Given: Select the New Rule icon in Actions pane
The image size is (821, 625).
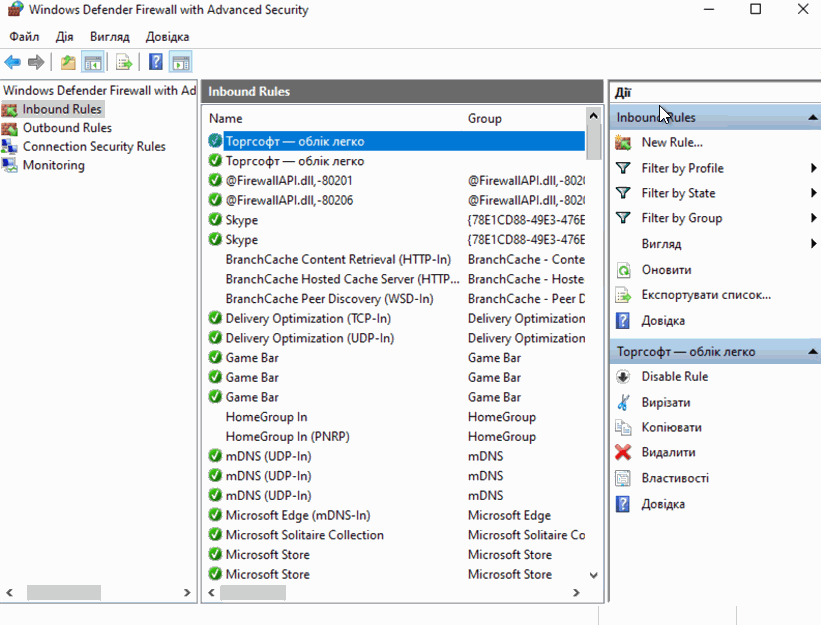Looking at the screenshot, I should (x=625, y=143).
